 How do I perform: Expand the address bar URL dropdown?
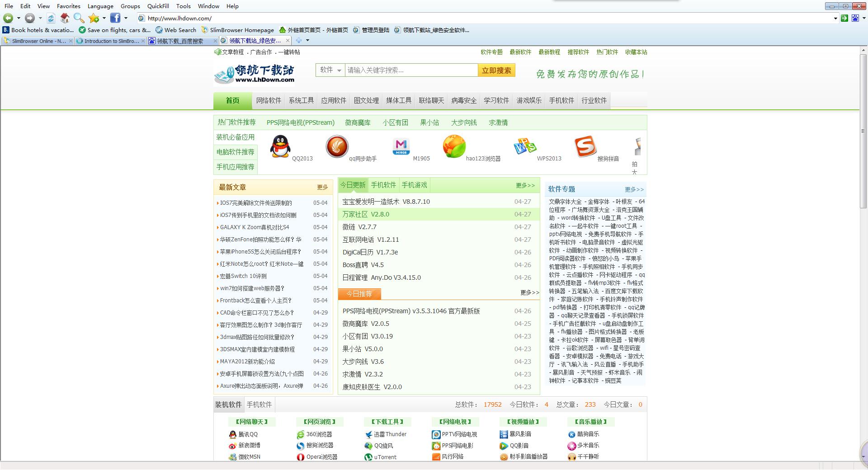click(835, 18)
